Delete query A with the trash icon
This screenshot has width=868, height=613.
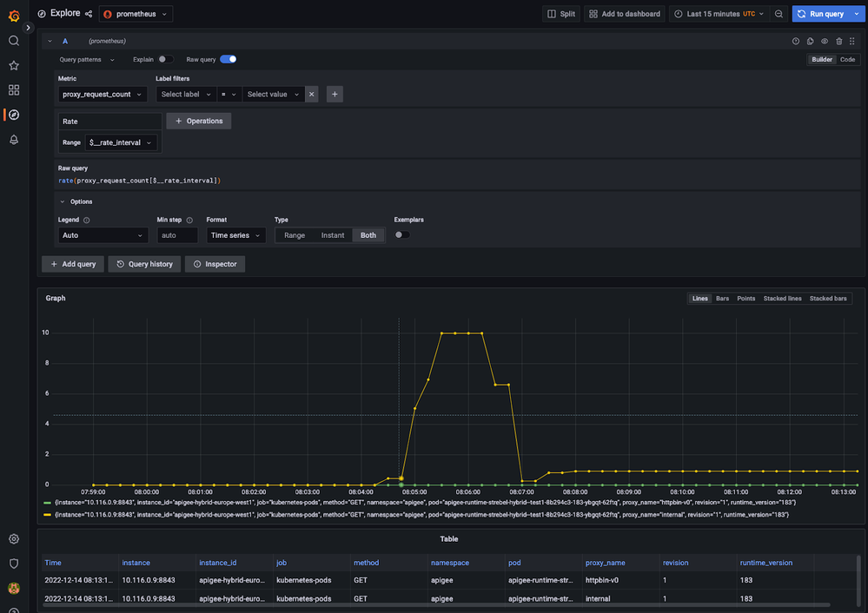point(838,41)
